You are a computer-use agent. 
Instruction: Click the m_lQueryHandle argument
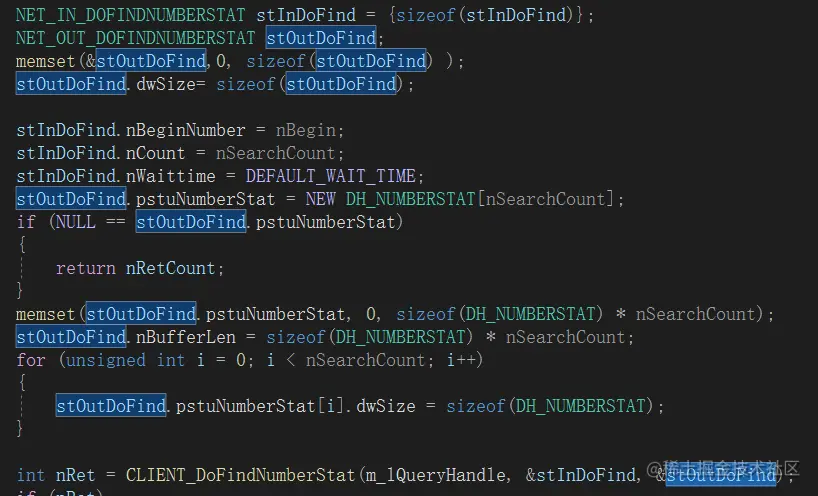[x=435, y=475]
